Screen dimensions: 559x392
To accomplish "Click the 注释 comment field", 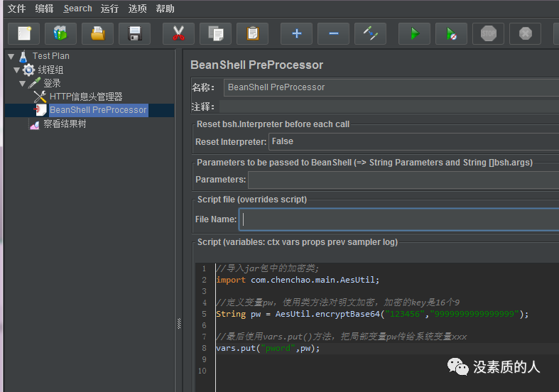I will (389, 107).
